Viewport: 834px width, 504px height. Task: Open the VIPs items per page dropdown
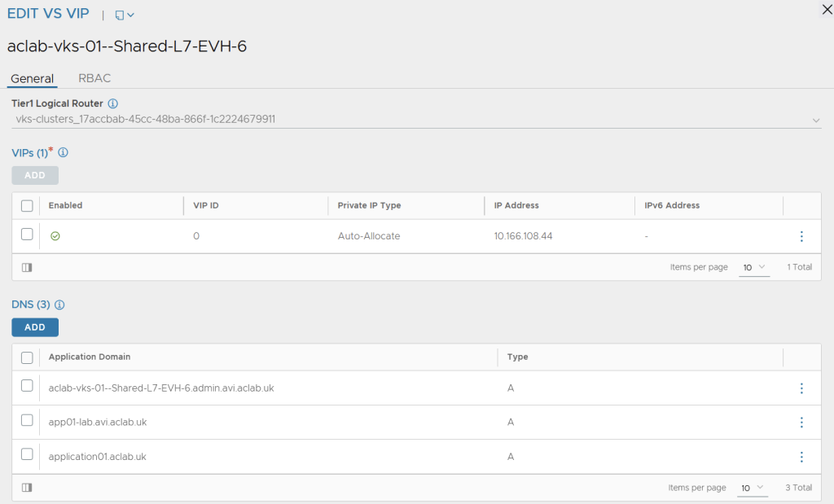point(753,267)
